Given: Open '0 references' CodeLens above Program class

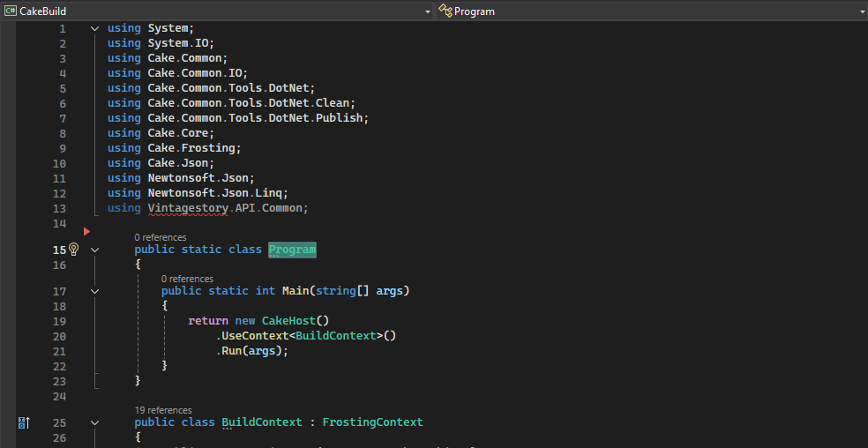Looking at the screenshot, I should click(160, 237).
